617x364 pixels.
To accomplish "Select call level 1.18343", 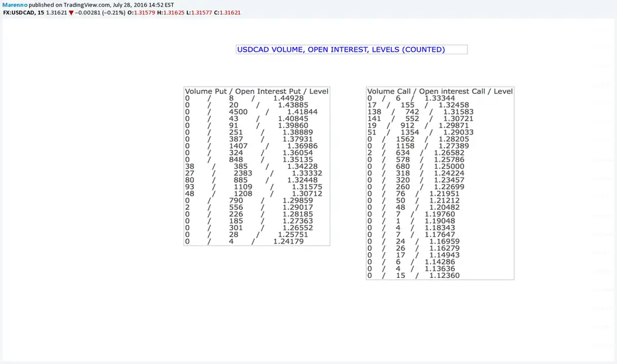I will coord(440,228).
